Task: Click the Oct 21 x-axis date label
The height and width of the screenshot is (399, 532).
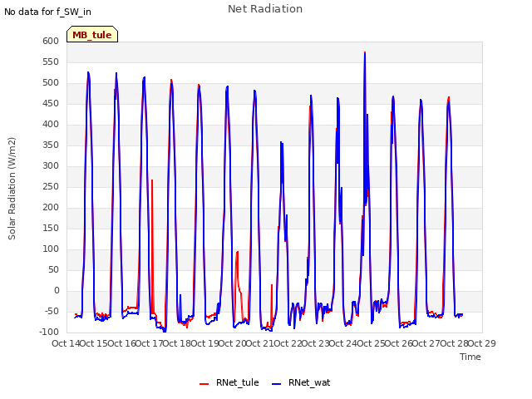Action: tap(260, 343)
